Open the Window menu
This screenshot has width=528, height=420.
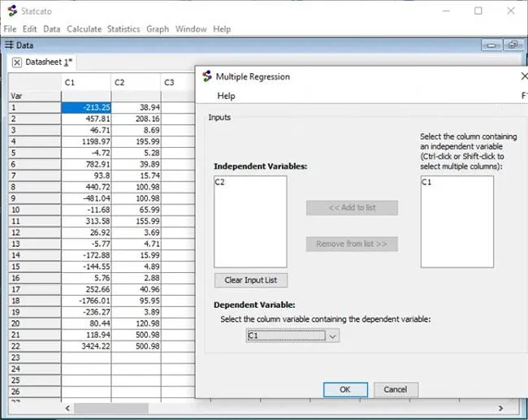[x=191, y=29]
